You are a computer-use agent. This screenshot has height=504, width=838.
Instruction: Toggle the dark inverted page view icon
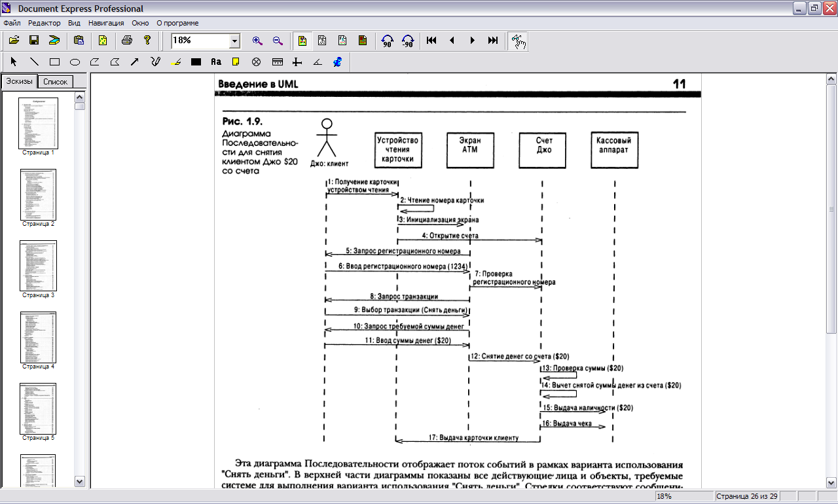(x=363, y=41)
